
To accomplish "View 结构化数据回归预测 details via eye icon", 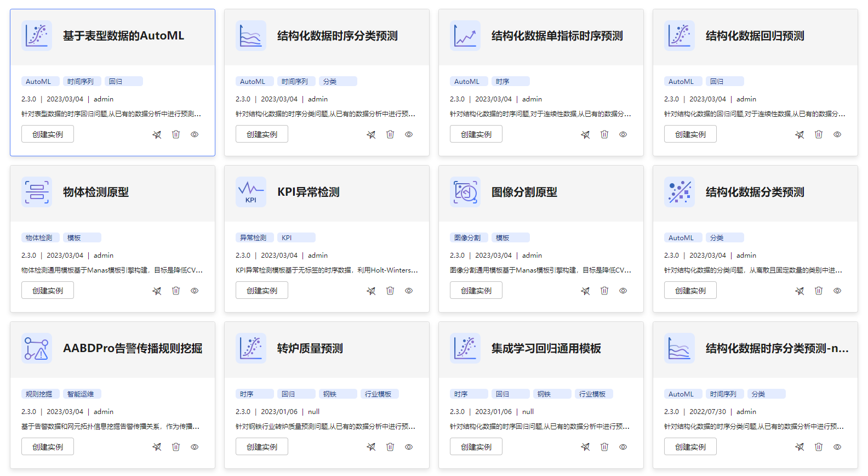I will (837, 134).
